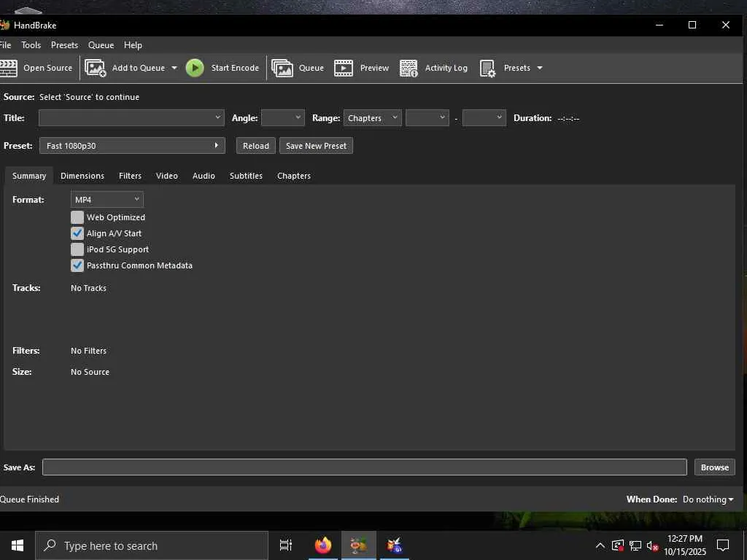Click the Browse button
Screen dimensions: 747x560
[x=715, y=467]
